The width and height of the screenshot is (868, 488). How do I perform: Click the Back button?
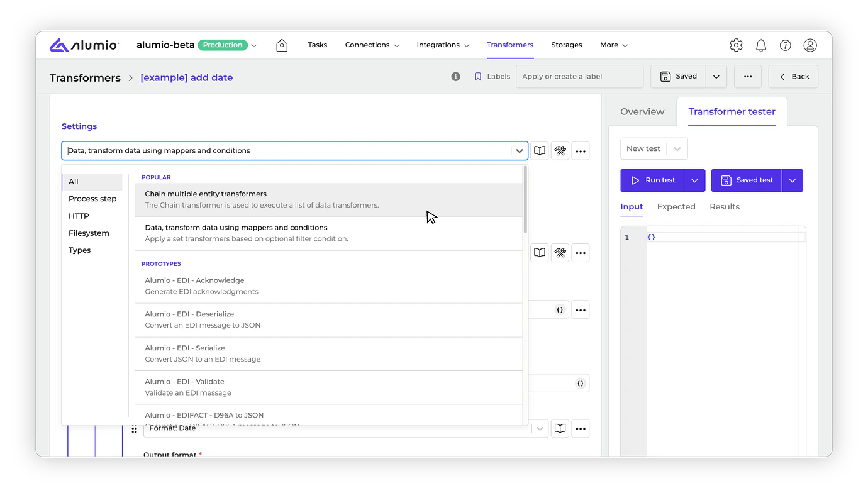point(794,77)
